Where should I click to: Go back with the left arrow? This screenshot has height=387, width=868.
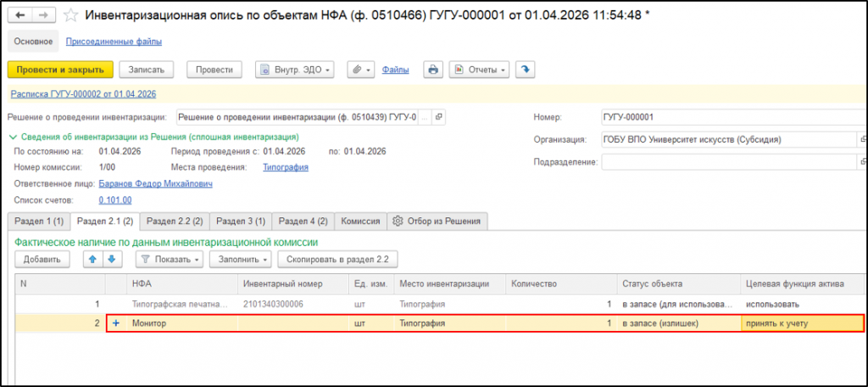click(20, 15)
